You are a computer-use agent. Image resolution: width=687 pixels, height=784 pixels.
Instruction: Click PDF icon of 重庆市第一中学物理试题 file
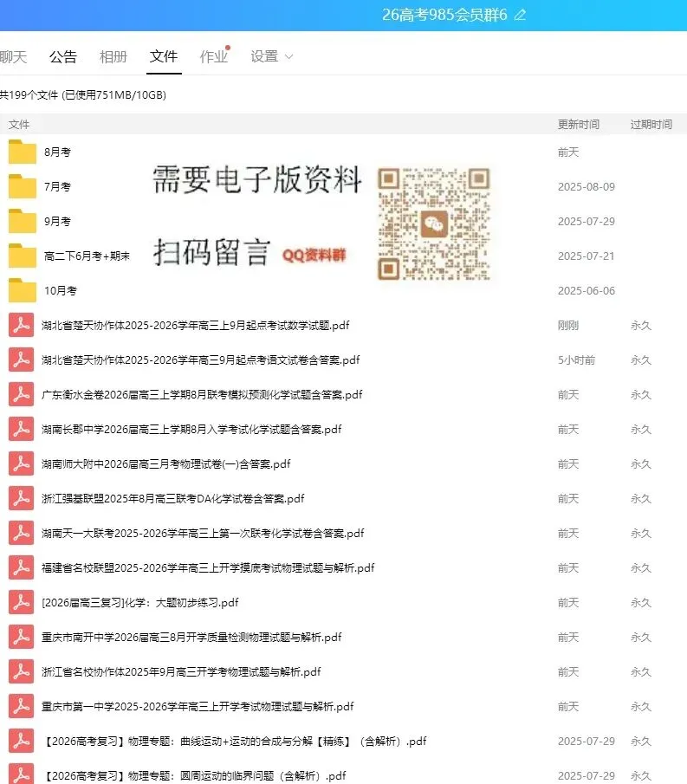21,707
